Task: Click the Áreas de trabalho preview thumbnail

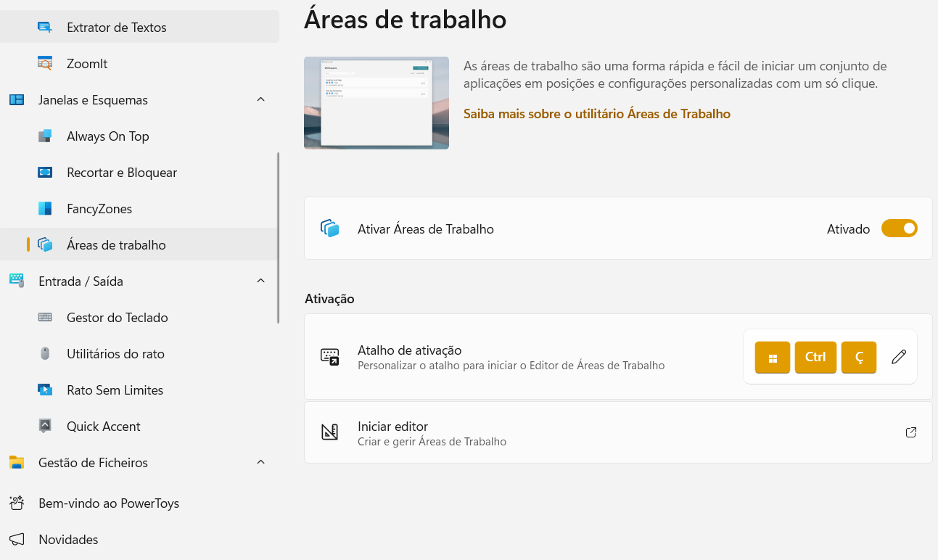Action: click(x=377, y=103)
